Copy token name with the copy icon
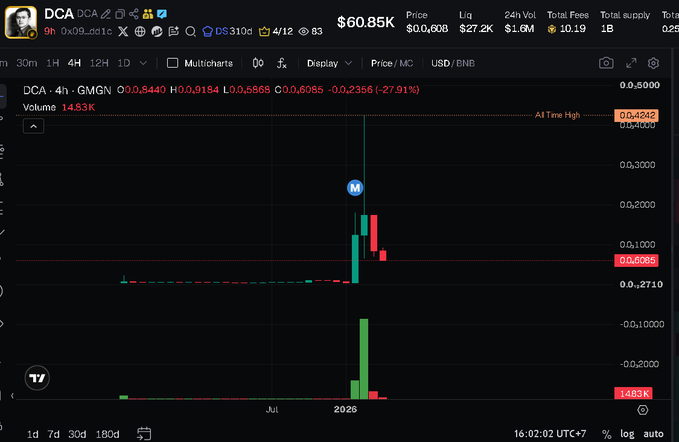This screenshot has width=679, height=442. [120, 14]
